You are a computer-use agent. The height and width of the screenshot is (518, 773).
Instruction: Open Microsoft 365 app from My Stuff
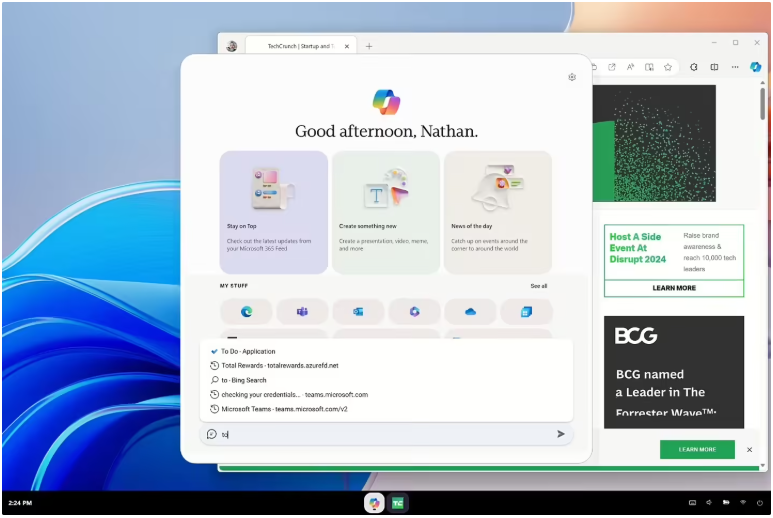point(415,311)
